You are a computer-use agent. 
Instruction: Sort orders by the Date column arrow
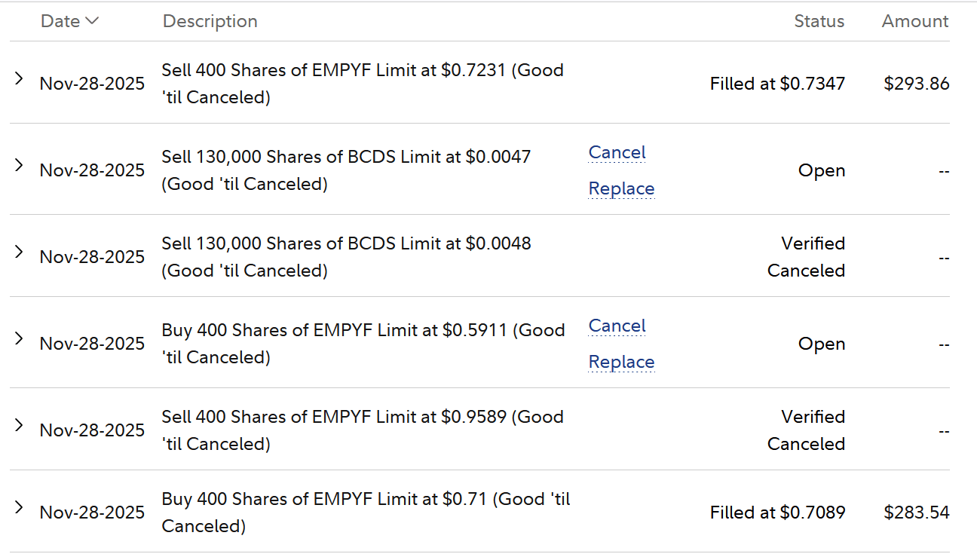[x=92, y=21]
